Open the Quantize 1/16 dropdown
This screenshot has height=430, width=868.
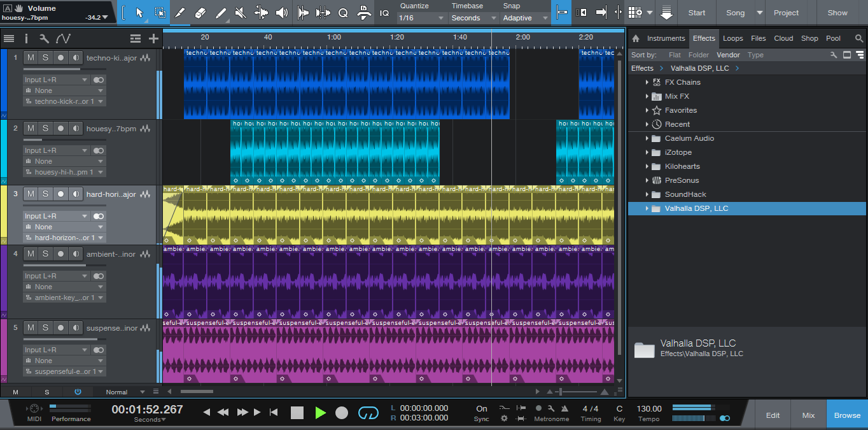click(x=421, y=18)
